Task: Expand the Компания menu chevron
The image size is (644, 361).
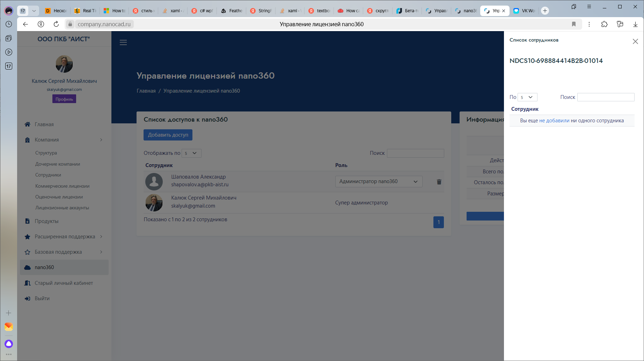Action: (x=101, y=140)
